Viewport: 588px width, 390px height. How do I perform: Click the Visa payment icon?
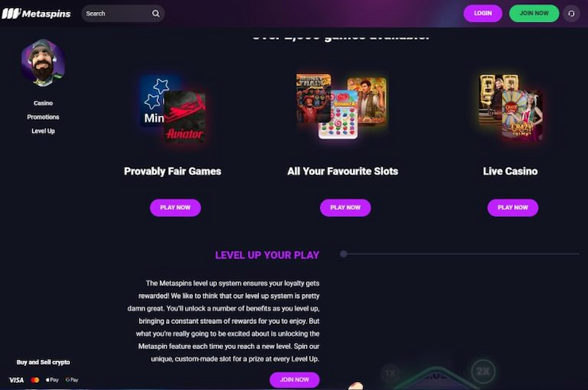click(x=16, y=380)
